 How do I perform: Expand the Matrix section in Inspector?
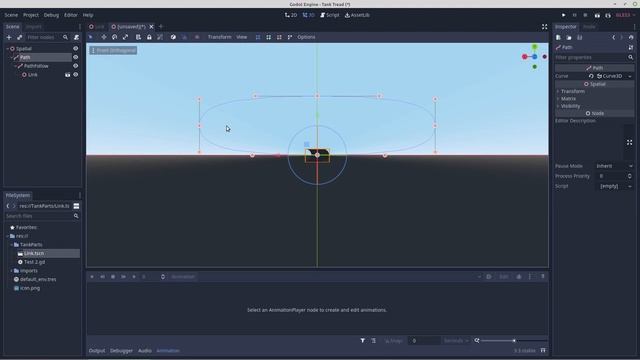pos(568,99)
